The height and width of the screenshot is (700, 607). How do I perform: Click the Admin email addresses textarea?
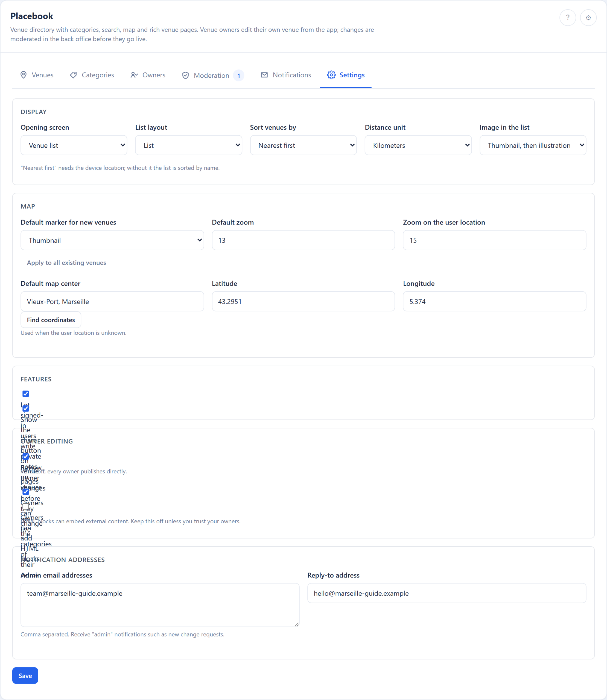click(x=160, y=605)
